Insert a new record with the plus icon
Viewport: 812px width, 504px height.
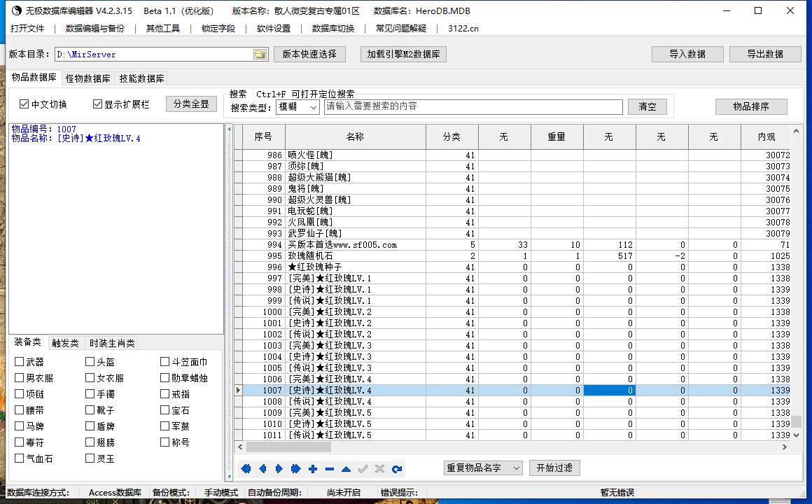(x=313, y=469)
